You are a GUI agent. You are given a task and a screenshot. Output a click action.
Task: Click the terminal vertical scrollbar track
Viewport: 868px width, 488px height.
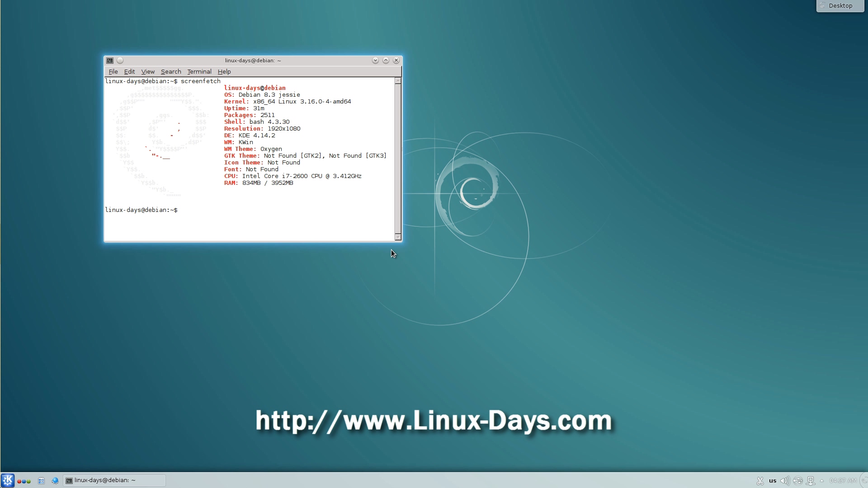398,159
